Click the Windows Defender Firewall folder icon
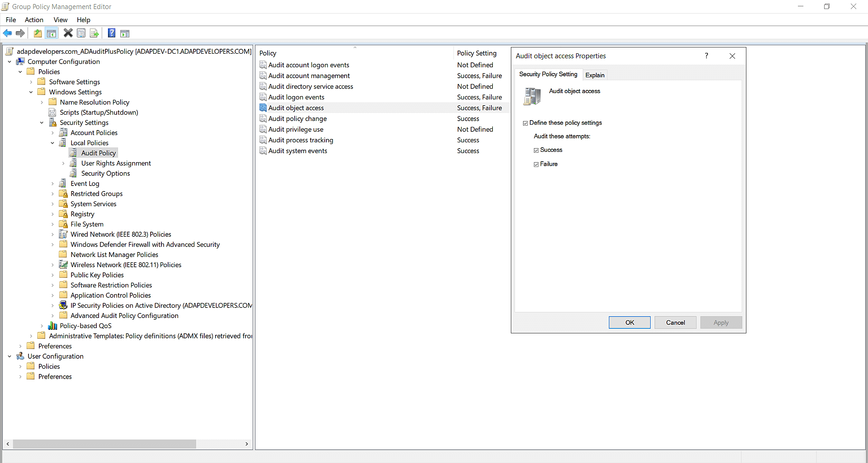This screenshot has width=868, height=463. [63, 244]
